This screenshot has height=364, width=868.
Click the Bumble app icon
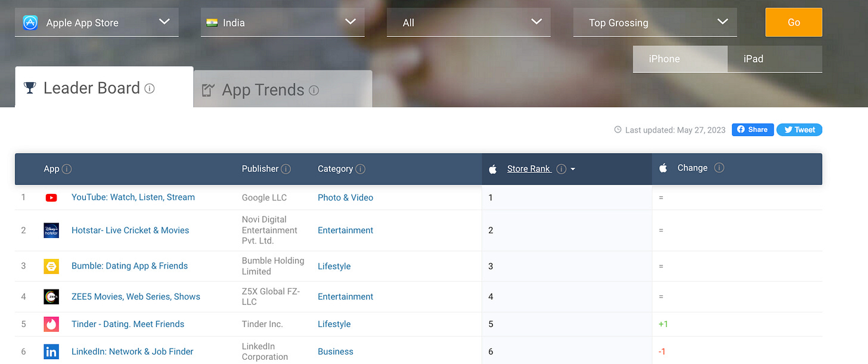click(51, 266)
